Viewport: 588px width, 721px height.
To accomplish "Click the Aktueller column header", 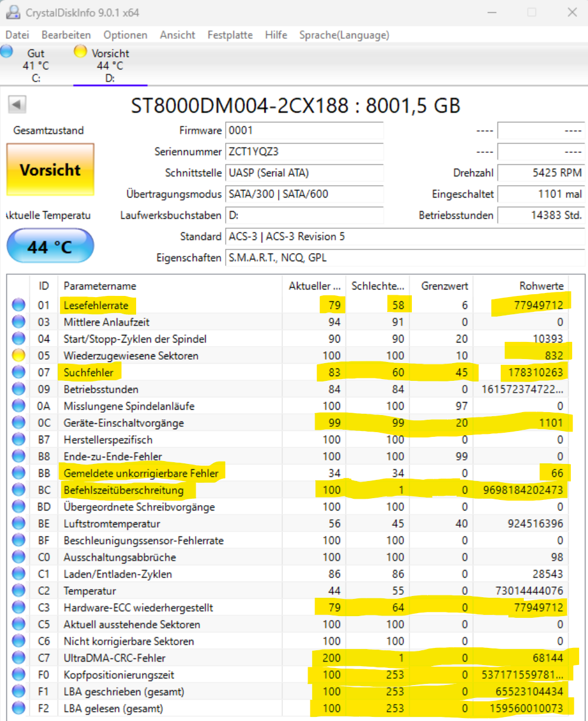I will click(315, 286).
